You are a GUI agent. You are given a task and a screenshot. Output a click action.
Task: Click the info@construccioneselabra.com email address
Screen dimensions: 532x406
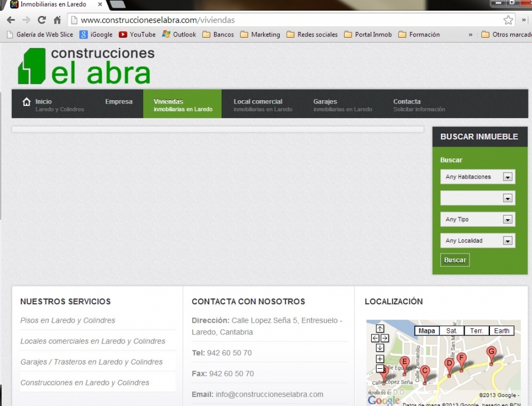(270, 394)
